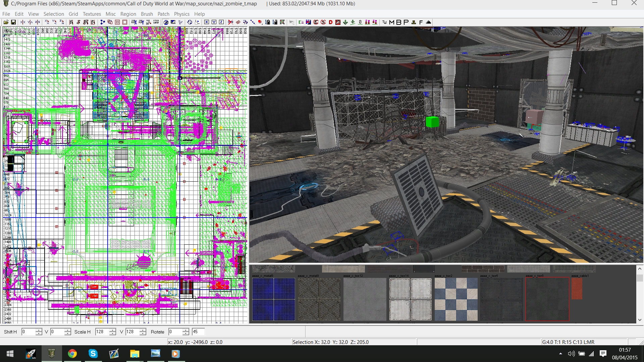
Task: Click the green E entity list icon
Action: 301,22
